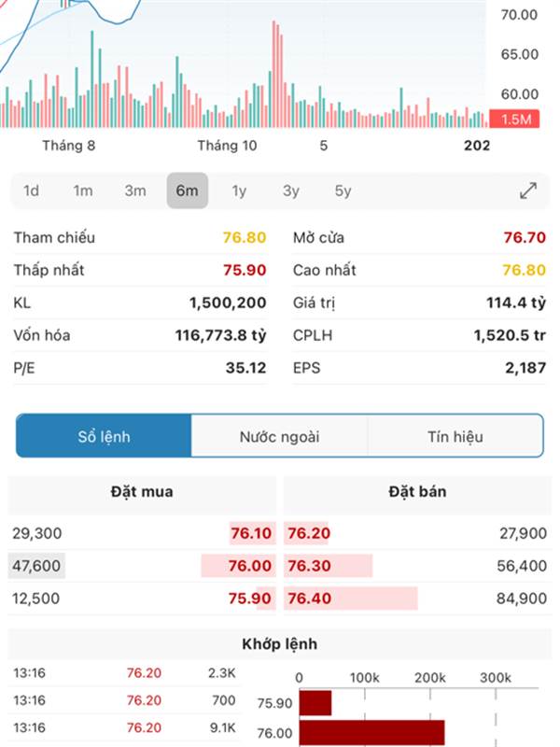Select the 1m timeframe
This screenshot has height=747, width=560.
click(83, 190)
